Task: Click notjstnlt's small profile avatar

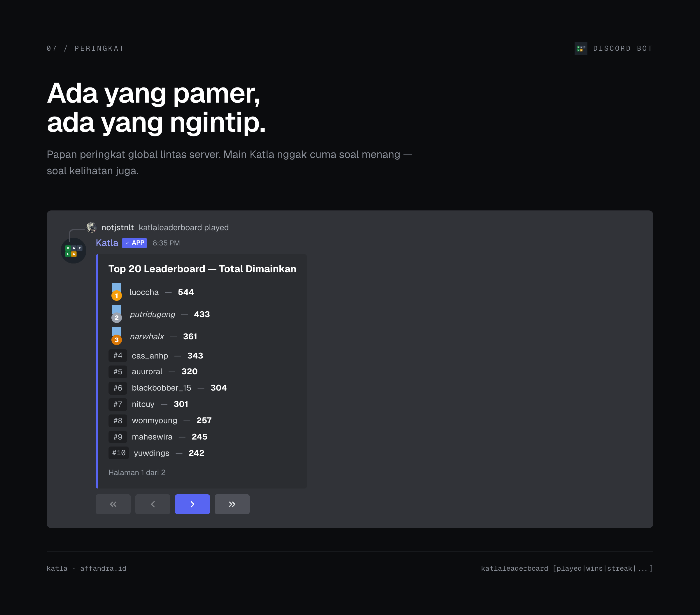Action: click(92, 227)
